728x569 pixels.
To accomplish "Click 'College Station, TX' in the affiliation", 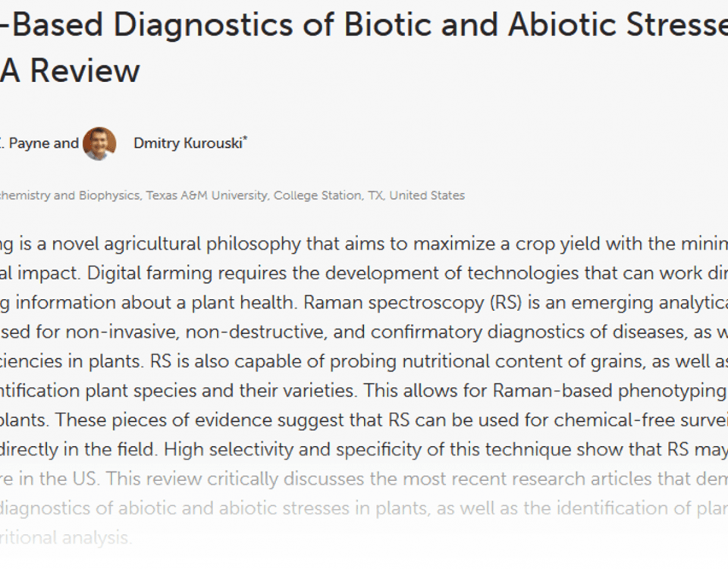I will tap(328, 196).
